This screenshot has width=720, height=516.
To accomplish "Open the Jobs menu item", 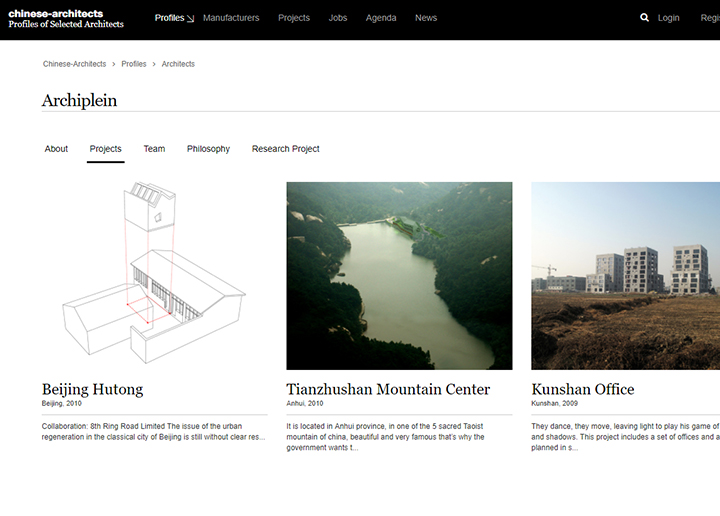I will coord(338,18).
